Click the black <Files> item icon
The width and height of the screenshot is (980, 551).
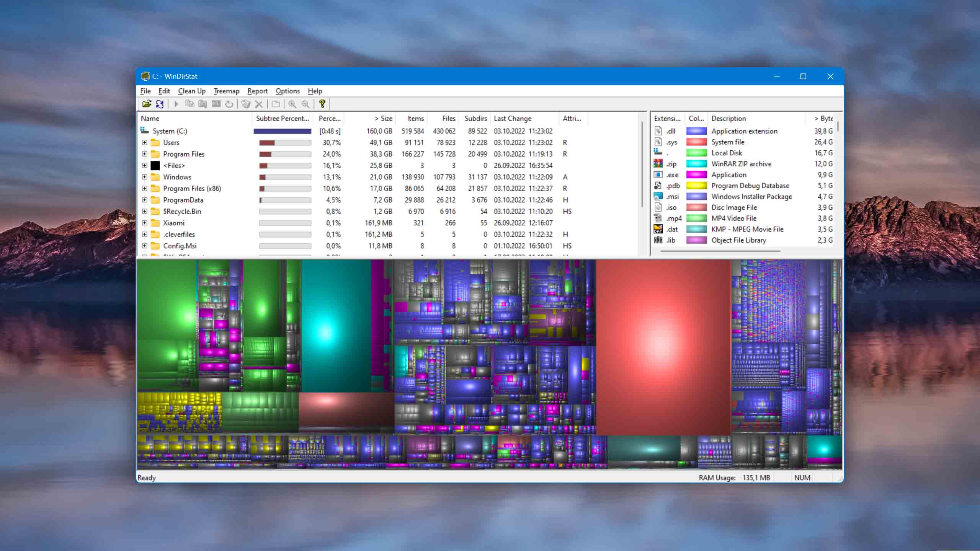(155, 165)
